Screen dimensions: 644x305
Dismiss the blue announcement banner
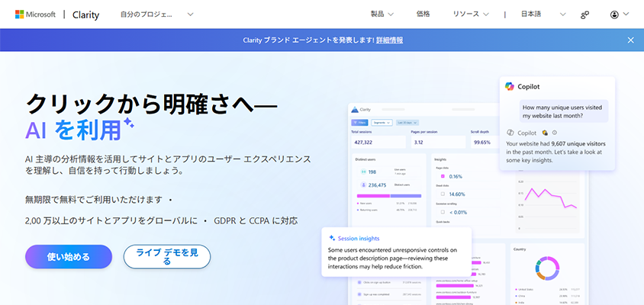(x=630, y=40)
